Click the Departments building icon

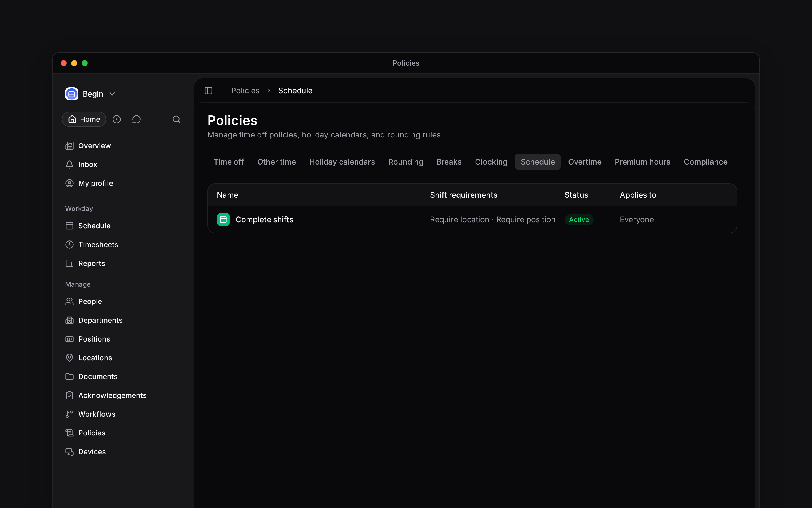pyautogui.click(x=70, y=320)
